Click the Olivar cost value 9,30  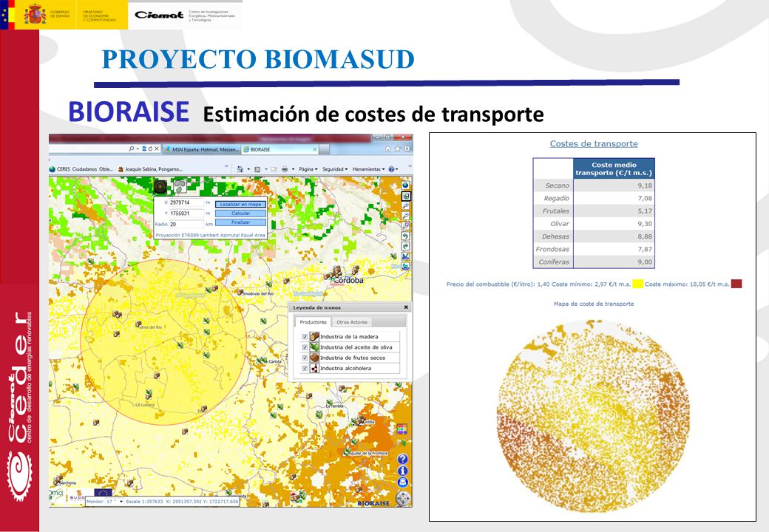(645, 223)
